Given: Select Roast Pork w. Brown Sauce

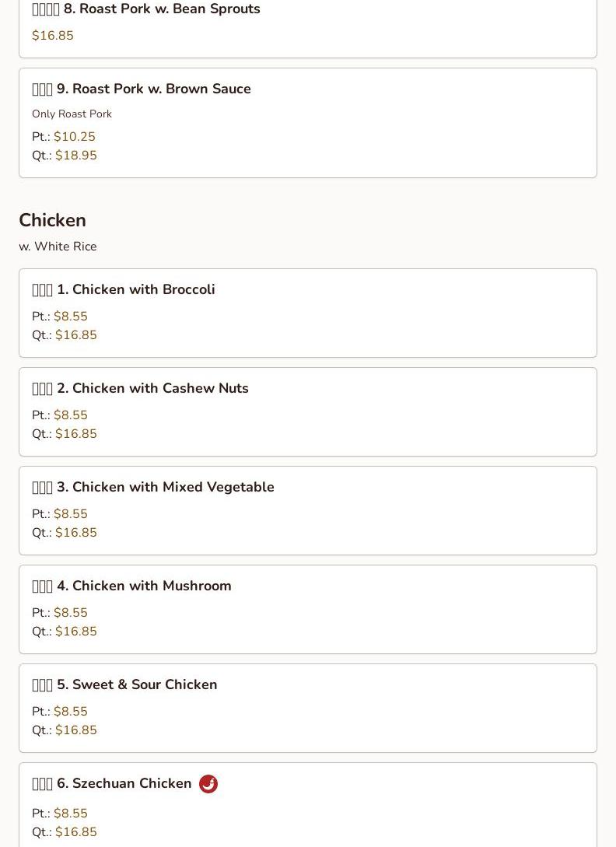Looking at the screenshot, I should click(x=142, y=89).
